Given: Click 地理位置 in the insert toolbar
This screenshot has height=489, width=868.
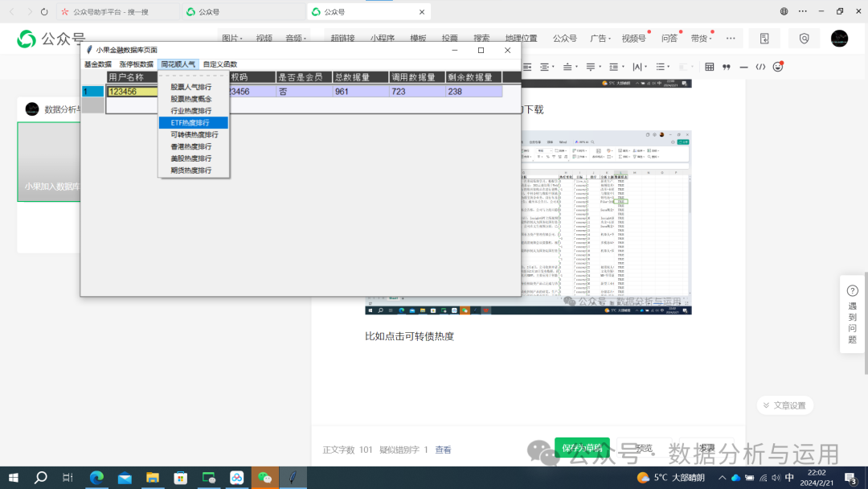Looking at the screenshot, I should point(521,39).
